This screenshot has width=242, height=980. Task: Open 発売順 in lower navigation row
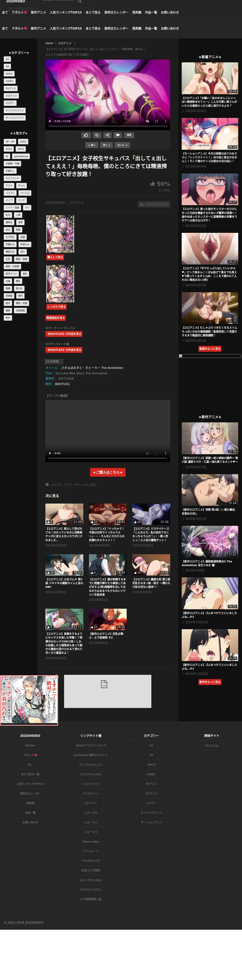tap(137, 28)
